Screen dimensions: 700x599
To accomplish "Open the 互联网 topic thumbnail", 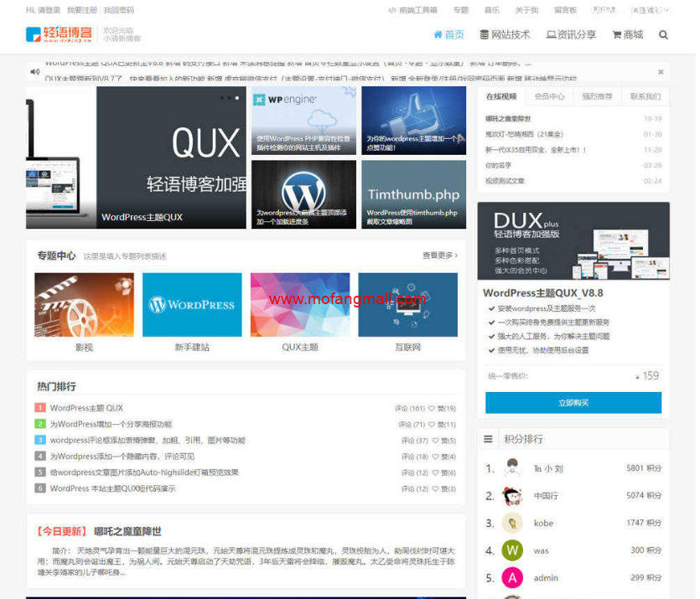I will tap(407, 305).
